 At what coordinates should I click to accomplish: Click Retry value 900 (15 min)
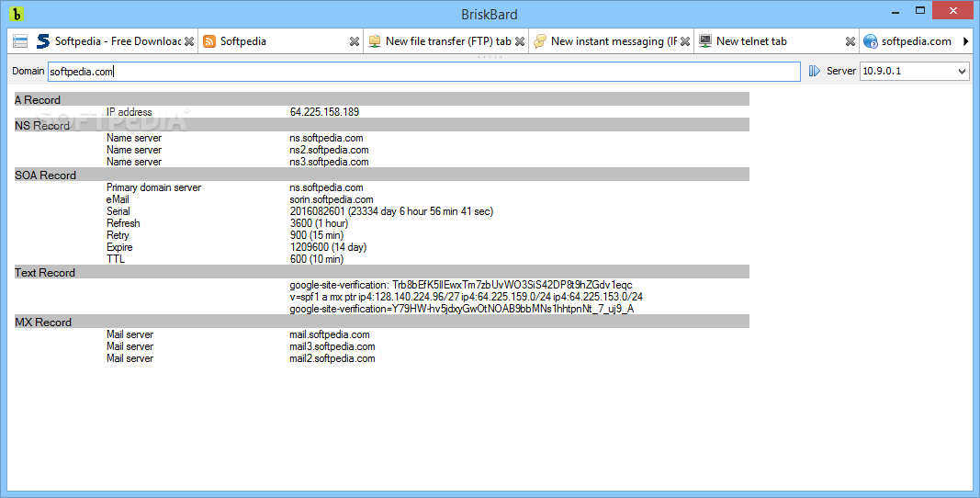coord(316,235)
